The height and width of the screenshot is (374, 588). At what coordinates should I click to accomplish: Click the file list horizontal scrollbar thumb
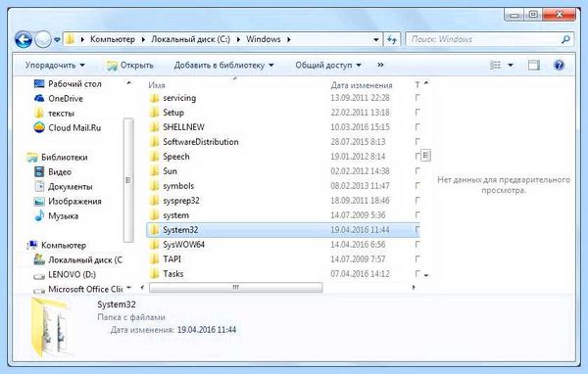pos(235,288)
